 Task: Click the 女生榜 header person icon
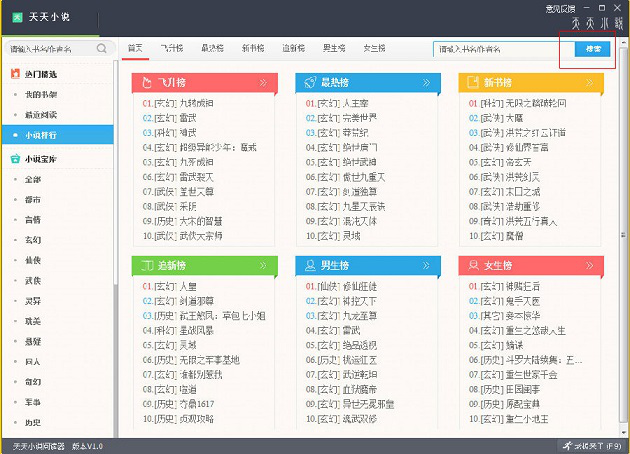coord(474,265)
